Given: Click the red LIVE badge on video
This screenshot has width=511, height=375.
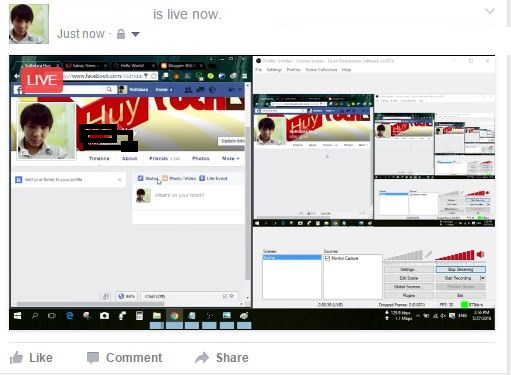Looking at the screenshot, I should [x=42, y=80].
